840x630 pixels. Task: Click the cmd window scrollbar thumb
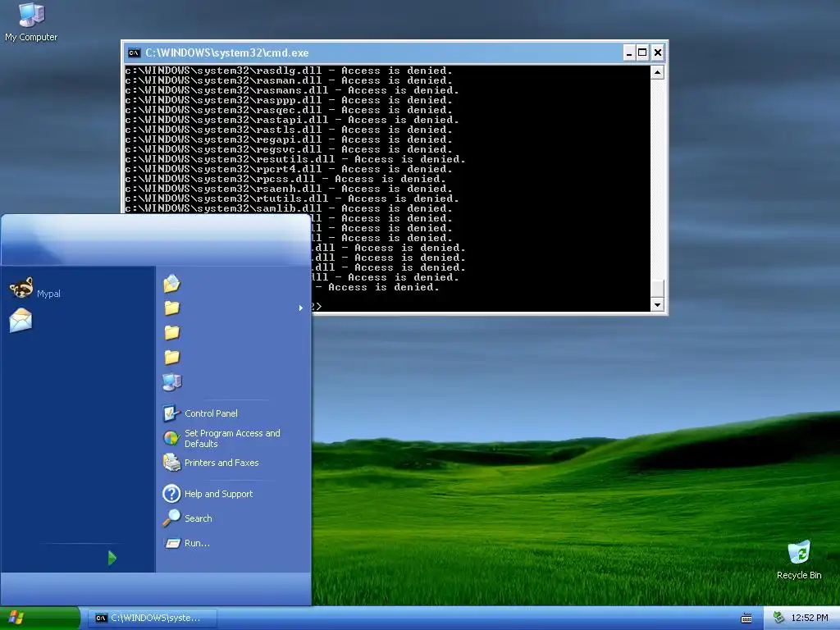click(657, 288)
